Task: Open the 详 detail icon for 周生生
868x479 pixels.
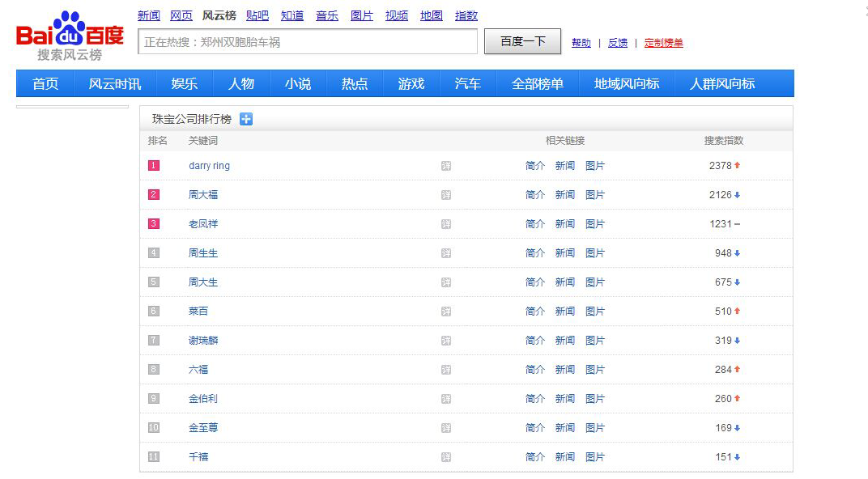Action: click(x=445, y=253)
